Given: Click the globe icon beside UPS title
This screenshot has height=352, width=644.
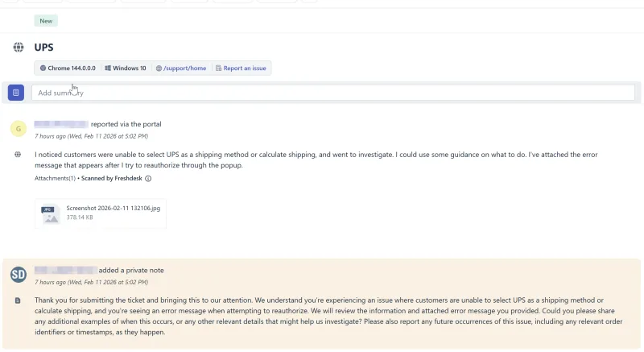Looking at the screenshot, I should 19,48.
